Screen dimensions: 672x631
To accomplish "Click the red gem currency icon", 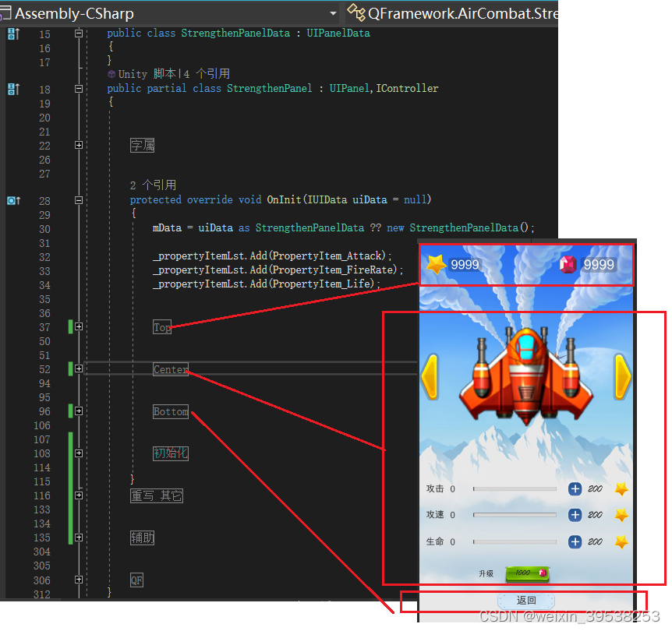I will [568, 264].
